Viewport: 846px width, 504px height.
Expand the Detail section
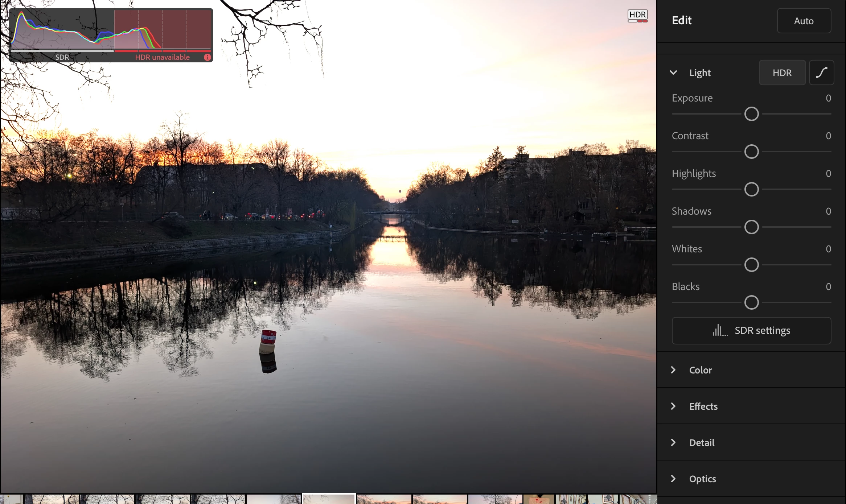click(x=702, y=442)
